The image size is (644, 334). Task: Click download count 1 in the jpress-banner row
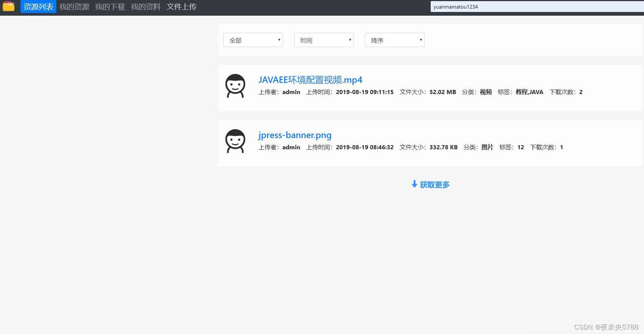click(x=562, y=147)
